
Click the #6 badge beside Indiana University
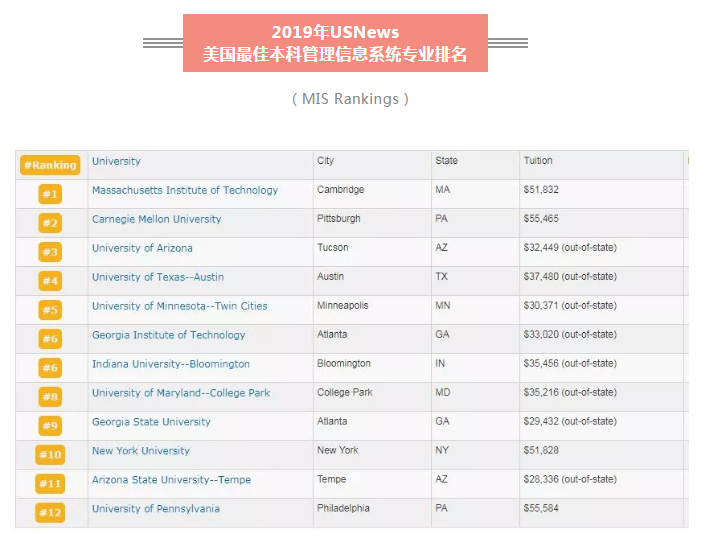tap(50, 368)
